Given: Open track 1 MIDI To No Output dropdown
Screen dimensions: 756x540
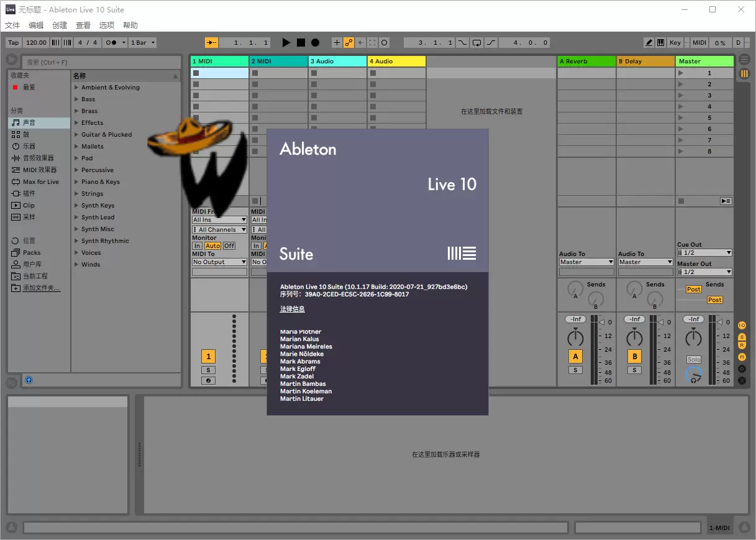Looking at the screenshot, I should coord(219,262).
